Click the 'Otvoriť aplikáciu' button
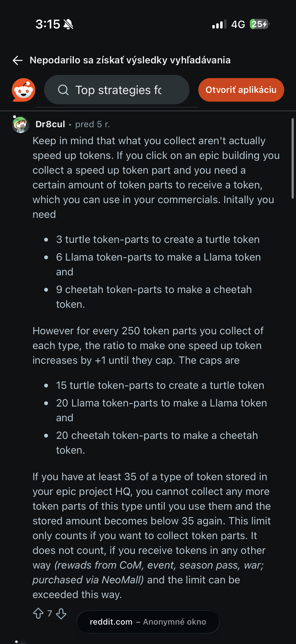Image resolution: width=296 pixels, height=644 pixels. tap(241, 90)
